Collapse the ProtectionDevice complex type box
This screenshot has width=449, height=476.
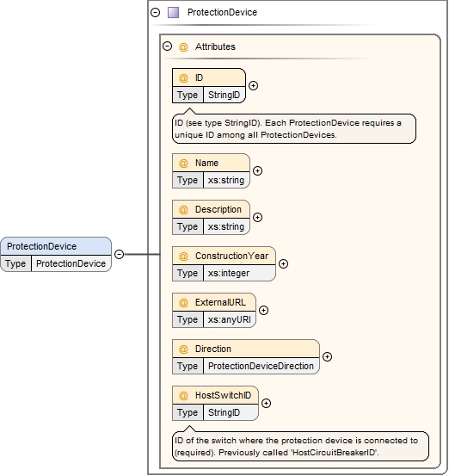[x=156, y=12]
